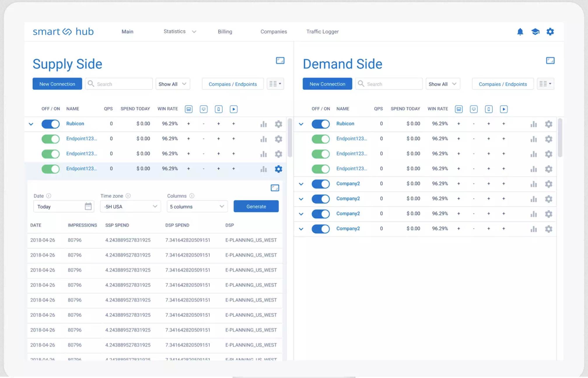Open Companies page
588x378 pixels.
pos(274,32)
